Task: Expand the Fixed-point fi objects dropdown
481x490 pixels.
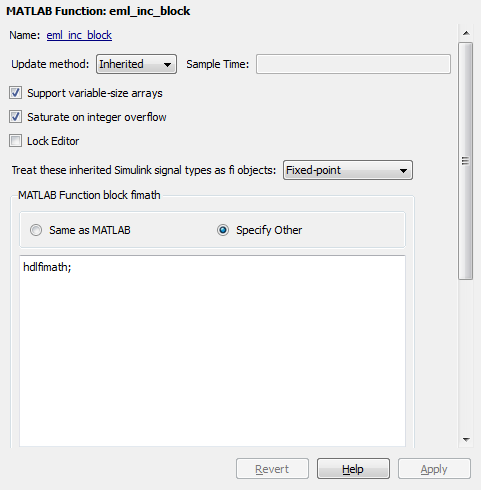Action: (x=348, y=170)
